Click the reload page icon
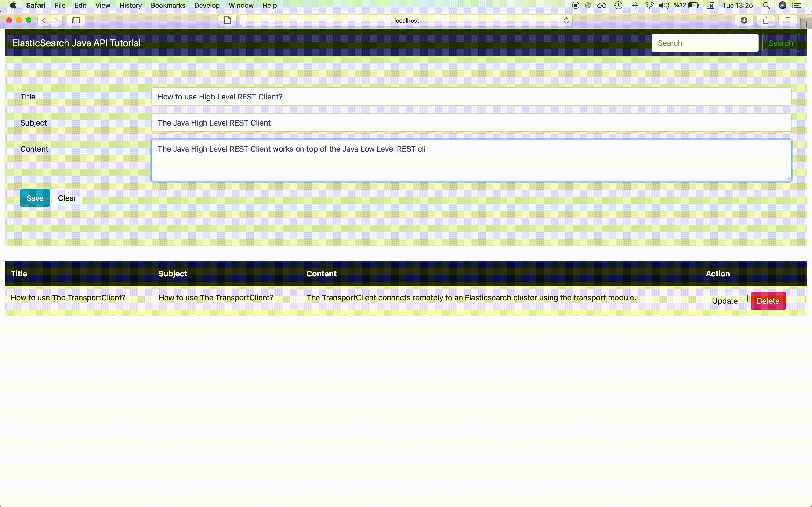Screen dimensions: 812x507 pyautogui.click(x=566, y=21)
